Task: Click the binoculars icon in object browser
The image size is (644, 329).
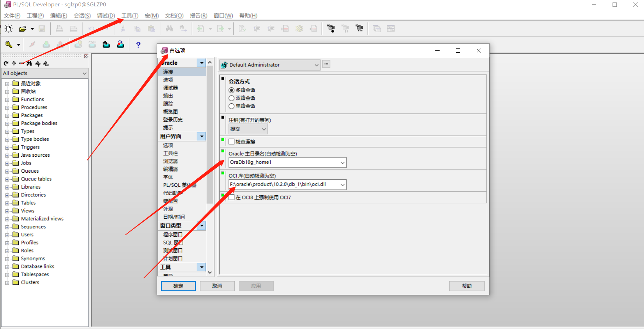Action: (x=29, y=63)
